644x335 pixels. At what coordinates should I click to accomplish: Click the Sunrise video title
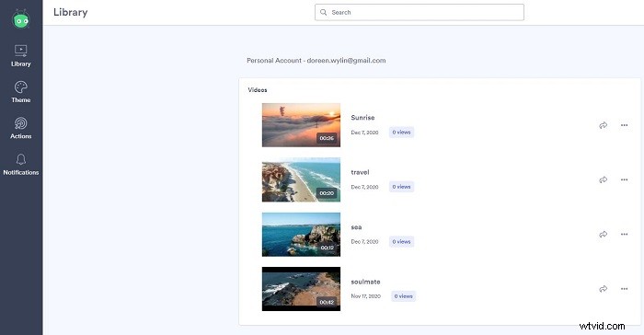[x=362, y=118]
